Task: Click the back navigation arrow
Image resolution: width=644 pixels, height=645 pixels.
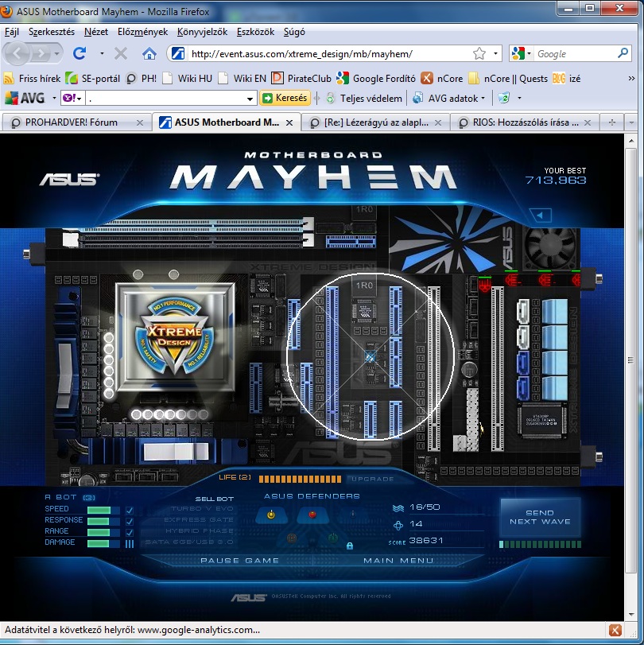Action: point(17,53)
